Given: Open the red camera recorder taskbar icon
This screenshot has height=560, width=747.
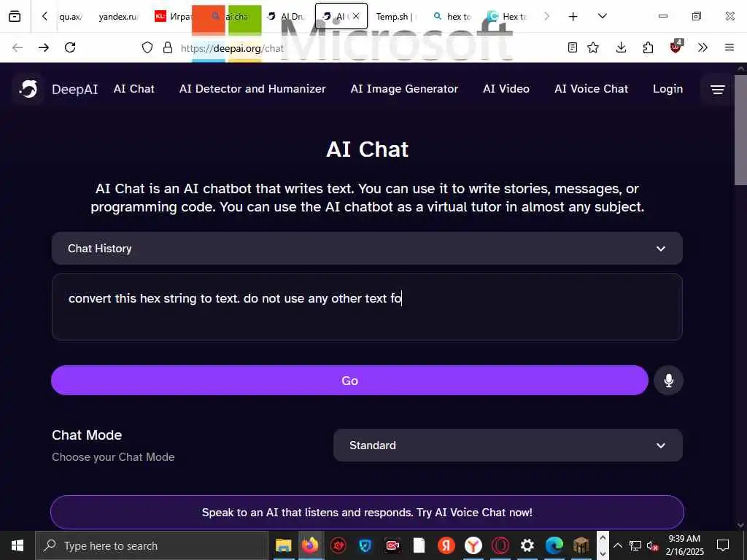Looking at the screenshot, I should click(392, 545).
